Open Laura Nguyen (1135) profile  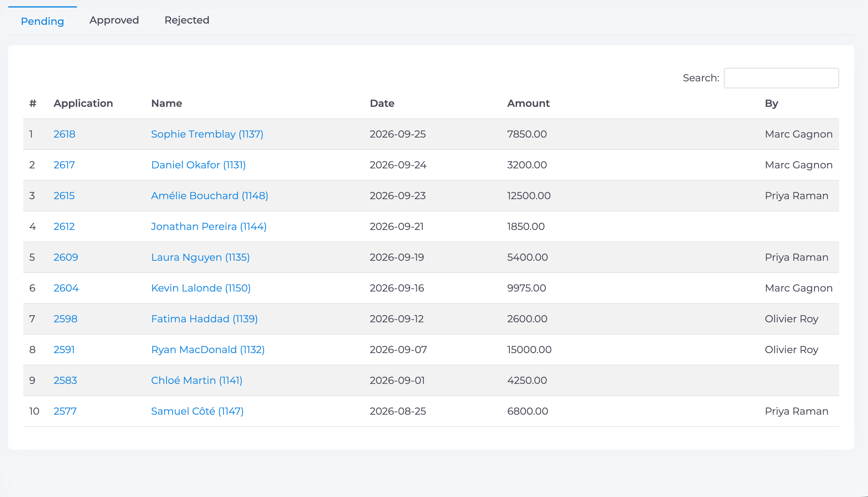coord(201,257)
